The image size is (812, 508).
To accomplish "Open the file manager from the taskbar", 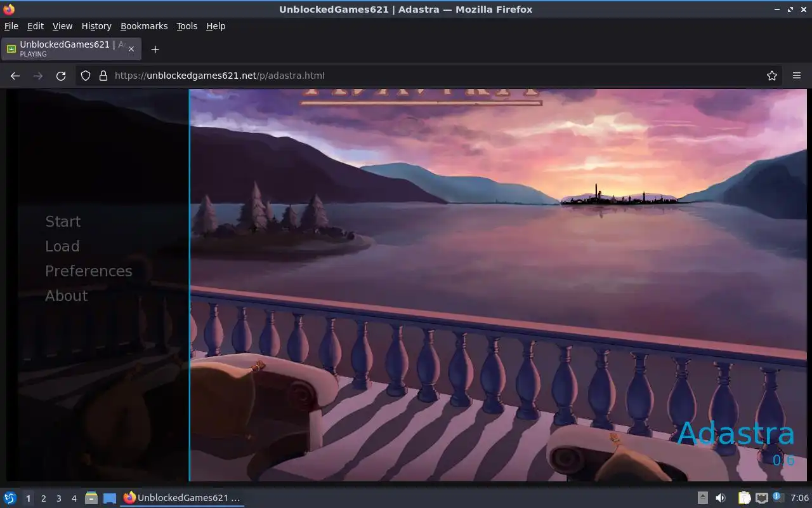I will pos(91,498).
